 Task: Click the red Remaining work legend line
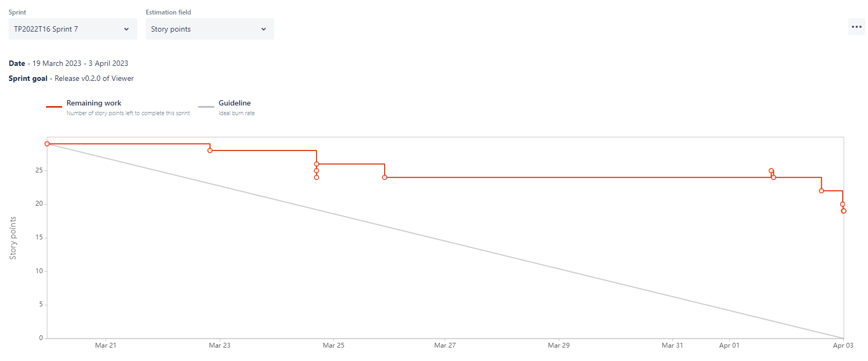pos(54,107)
